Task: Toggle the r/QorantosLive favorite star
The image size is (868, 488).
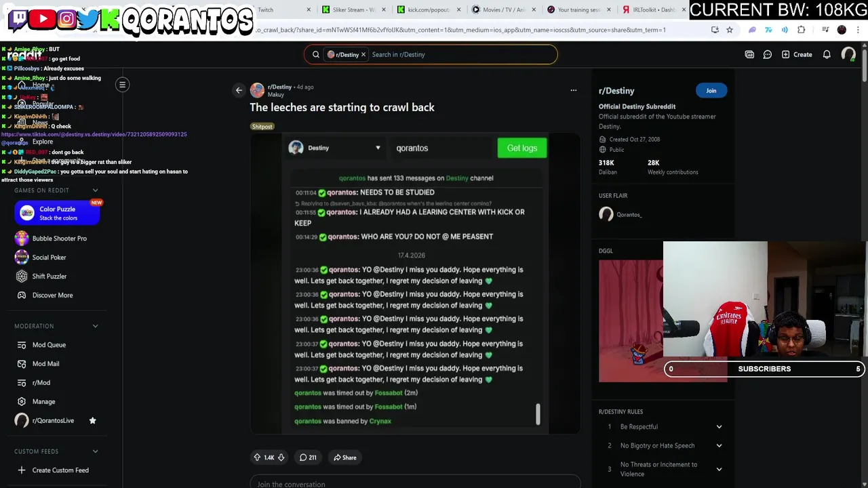Action: coord(92,420)
